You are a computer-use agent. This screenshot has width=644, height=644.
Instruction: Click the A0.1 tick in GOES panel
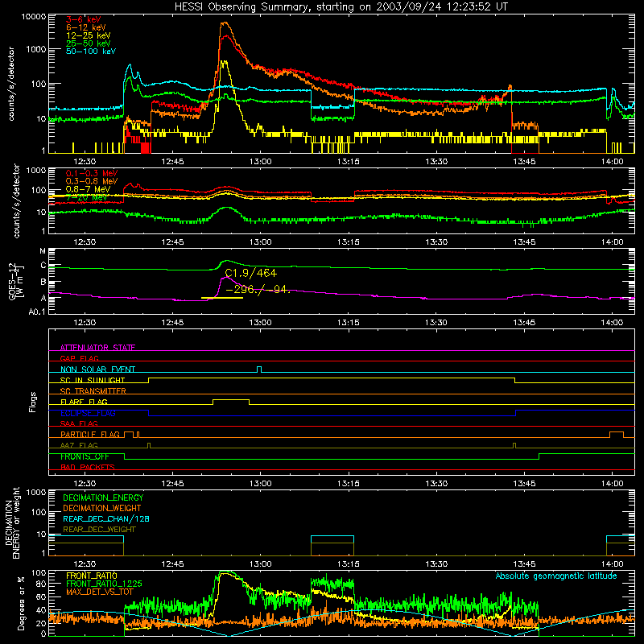point(36,312)
